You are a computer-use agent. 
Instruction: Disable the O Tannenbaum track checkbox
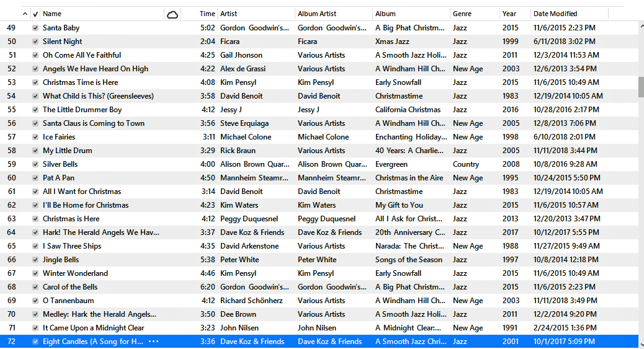pos(35,301)
